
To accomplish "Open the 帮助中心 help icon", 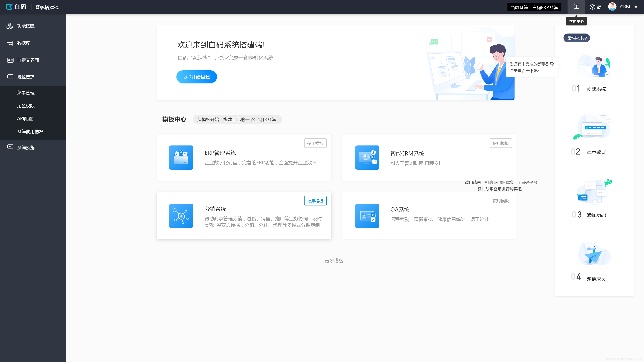I will 576,7.
